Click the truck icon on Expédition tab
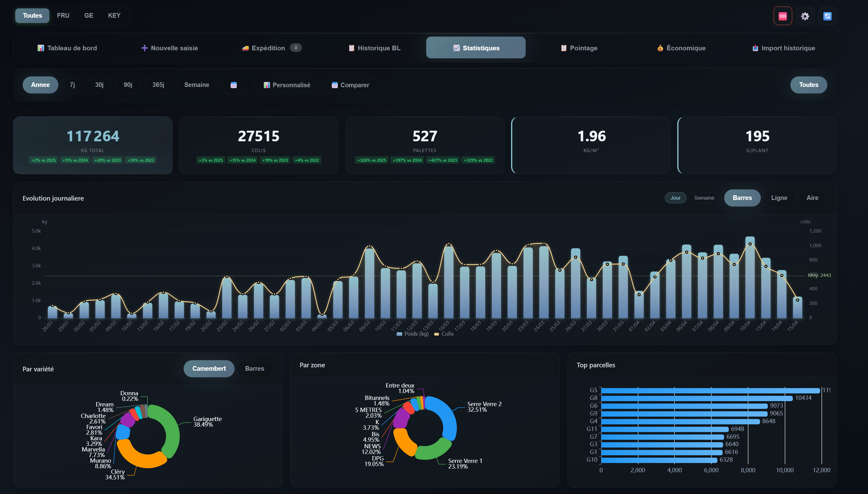Screen dimensions: 868x494 245,48
